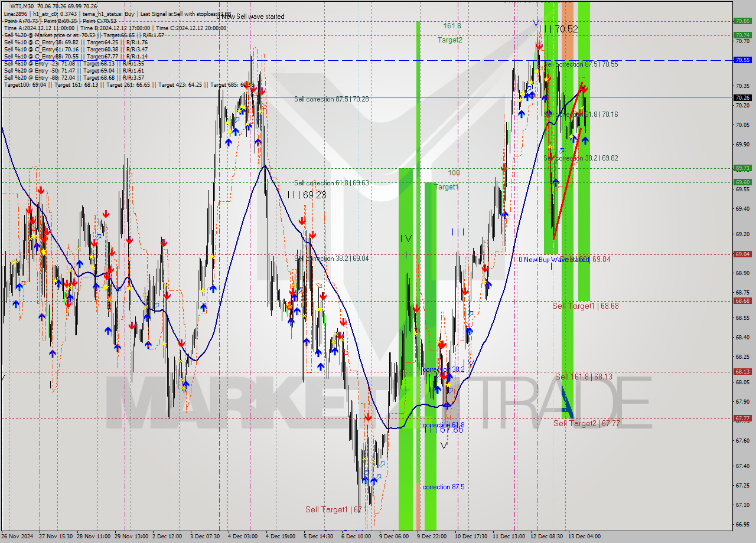Click the '29 Nov 13:00' time axis label
Screen dimensions: 756x543
click(x=132, y=537)
